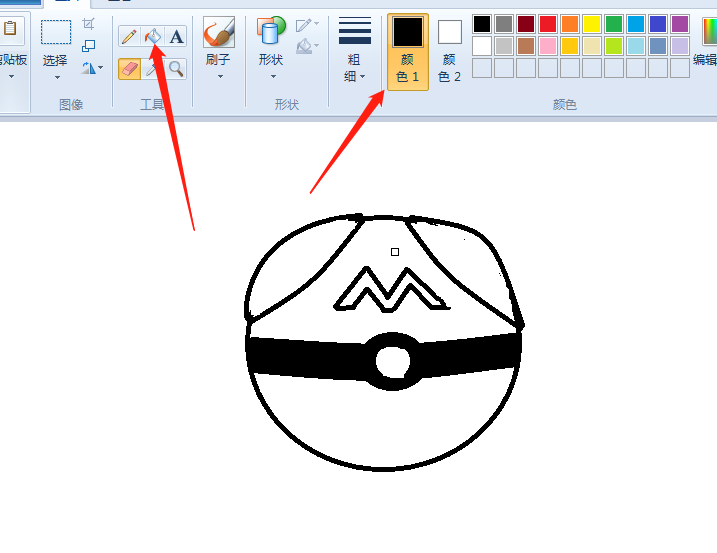Pick the yellow color swatch
Image resolution: width=717 pixels, height=553 pixels.
click(x=592, y=24)
